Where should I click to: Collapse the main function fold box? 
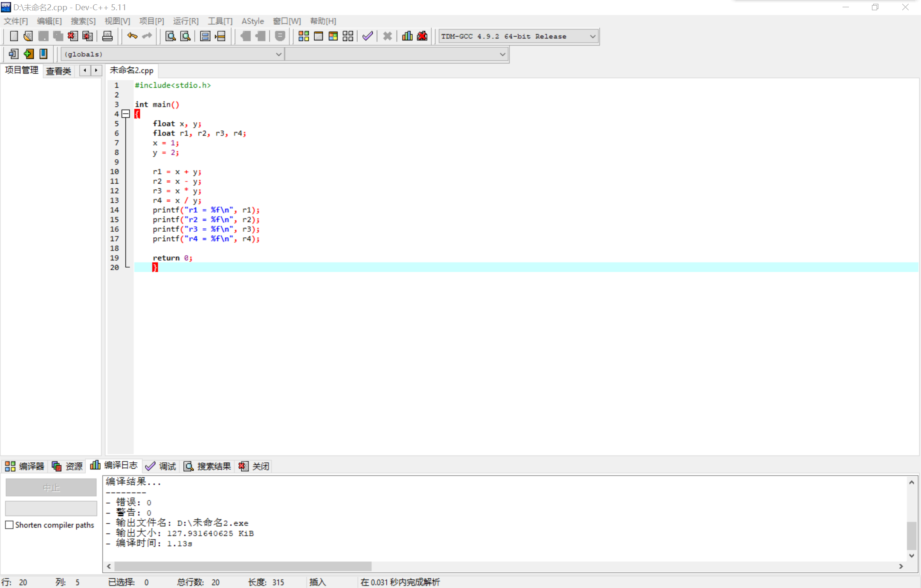[126, 114]
